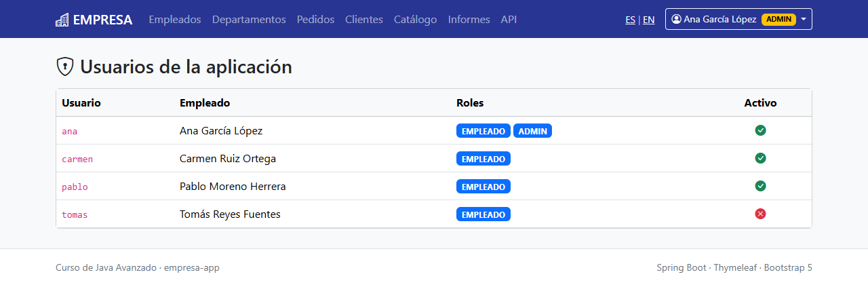Click the user avatar icon next to Ana García López
Image resolution: width=868 pixels, height=285 pixels.
click(676, 19)
